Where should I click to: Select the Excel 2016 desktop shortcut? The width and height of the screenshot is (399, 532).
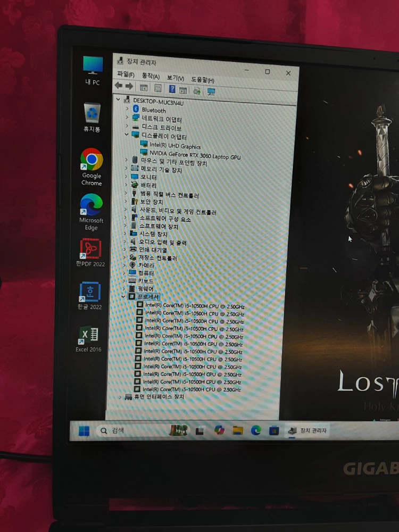pyautogui.click(x=88, y=338)
